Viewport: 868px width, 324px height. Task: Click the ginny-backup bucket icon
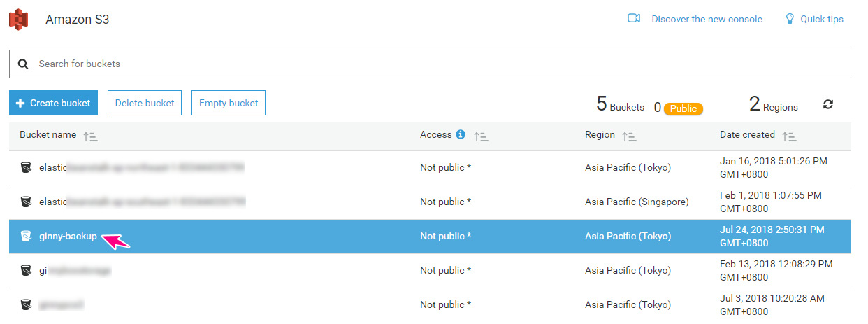pyautogui.click(x=26, y=236)
